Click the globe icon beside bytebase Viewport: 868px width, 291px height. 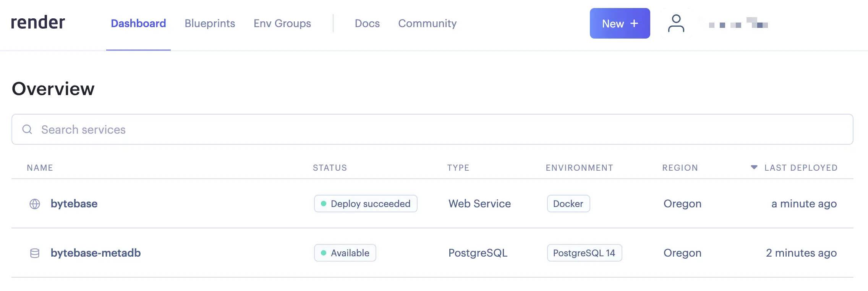click(35, 204)
